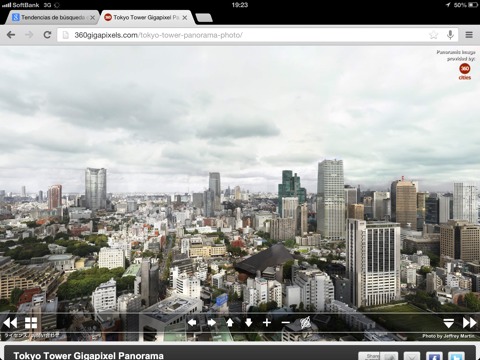This screenshot has height=360, width=480.
Task: Zoom in with the plus icon
Action: tap(267, 322)
